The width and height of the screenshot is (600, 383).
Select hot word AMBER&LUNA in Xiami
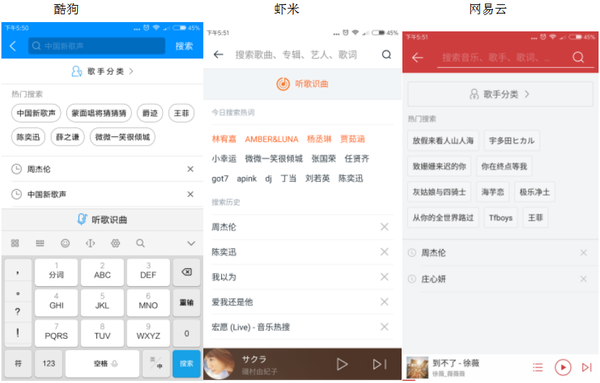point(271,139)
